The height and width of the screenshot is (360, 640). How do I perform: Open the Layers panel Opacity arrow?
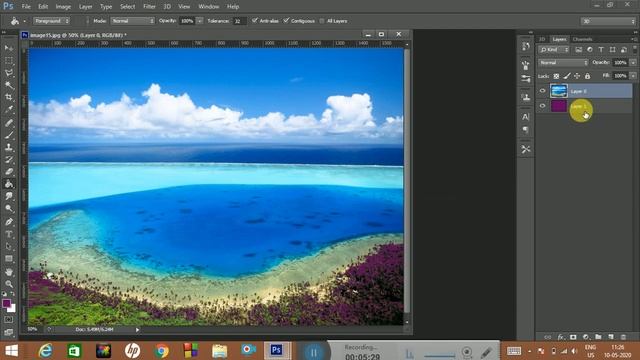pyautogui.click(x=633, y=62)
